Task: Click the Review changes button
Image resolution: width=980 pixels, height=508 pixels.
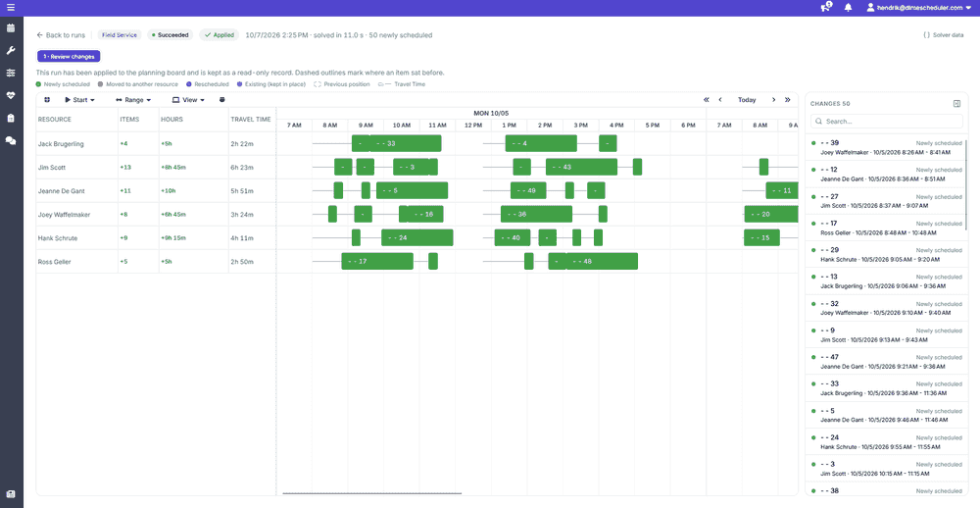Action: [x=69, y=56]
